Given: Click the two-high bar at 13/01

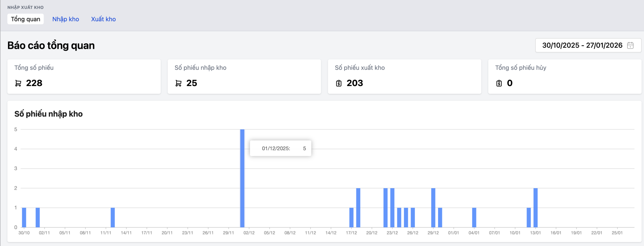Looking at the screenshot, I should coord(535,207).
